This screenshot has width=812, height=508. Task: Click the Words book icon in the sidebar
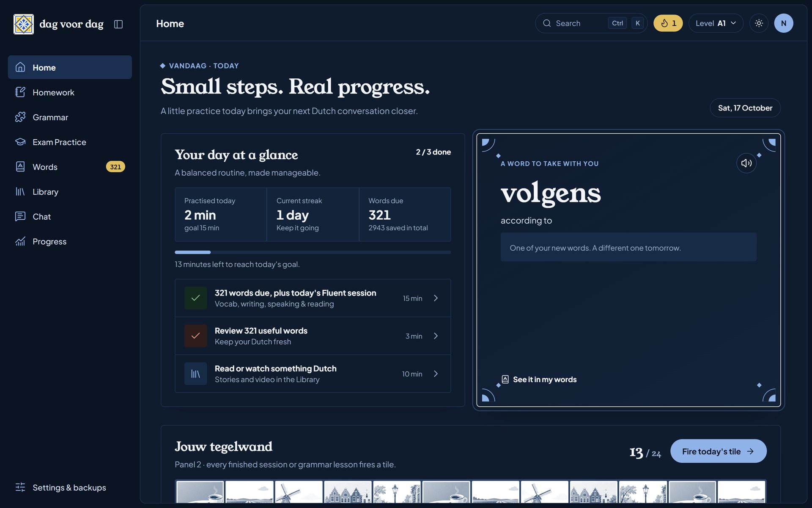pyautogui.click(x=20, y=167)
